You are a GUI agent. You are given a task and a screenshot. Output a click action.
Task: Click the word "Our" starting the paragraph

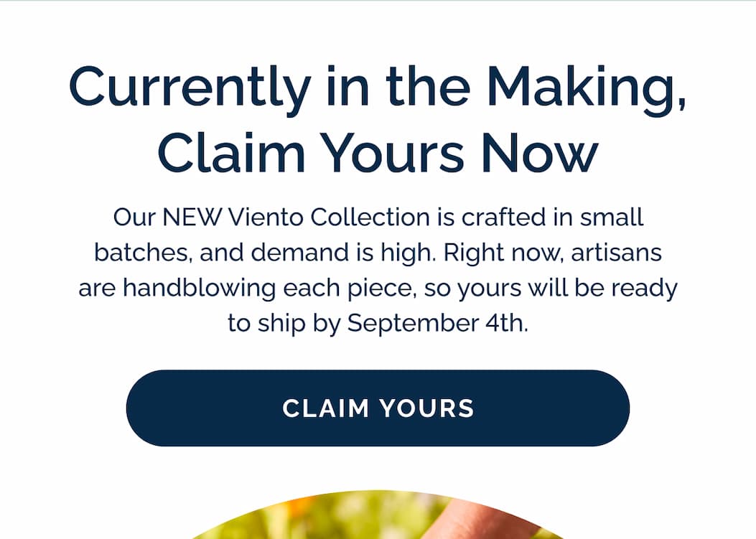(x=134, y=217)
